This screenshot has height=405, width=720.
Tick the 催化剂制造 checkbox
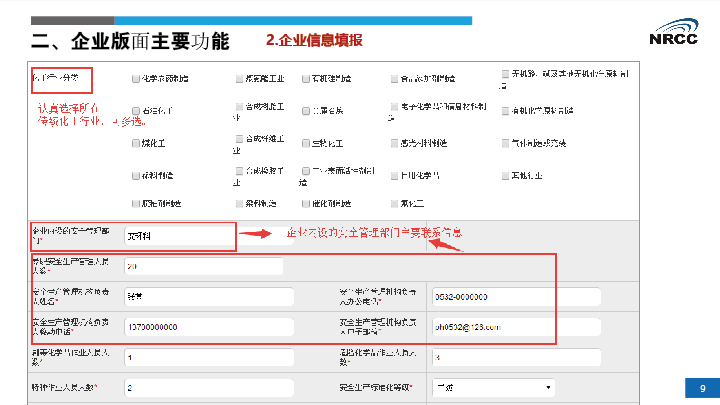(x=305, y=204)
